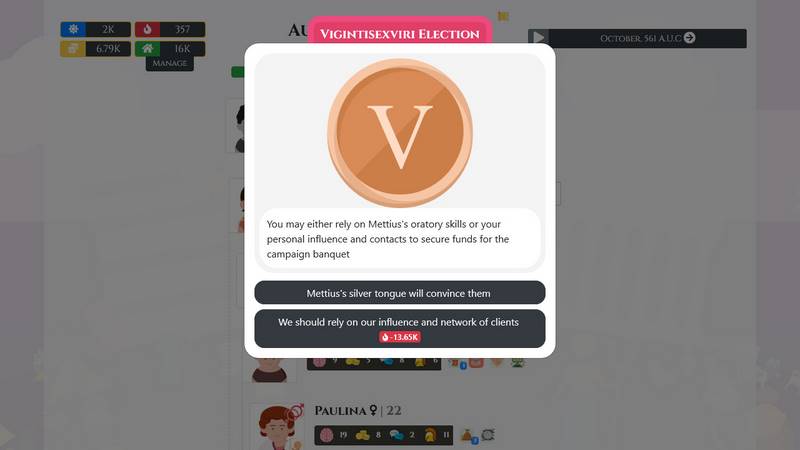Screen dimensions: 800x450
Task: Click Paulina's grey wreath trait icon
Action: (x=488, y=435)
